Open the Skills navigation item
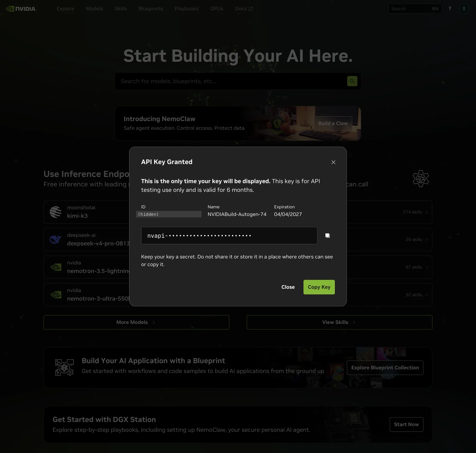 coord(121,9)
